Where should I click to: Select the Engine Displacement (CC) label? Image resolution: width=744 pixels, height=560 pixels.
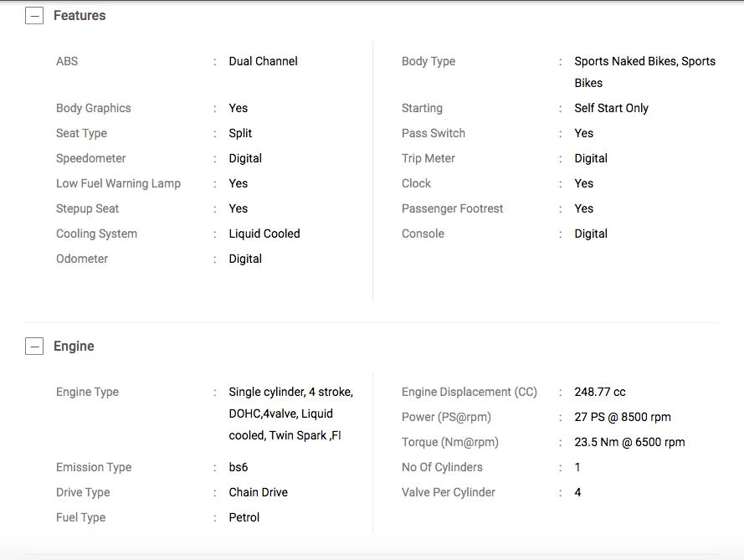[x=469, y=392]
